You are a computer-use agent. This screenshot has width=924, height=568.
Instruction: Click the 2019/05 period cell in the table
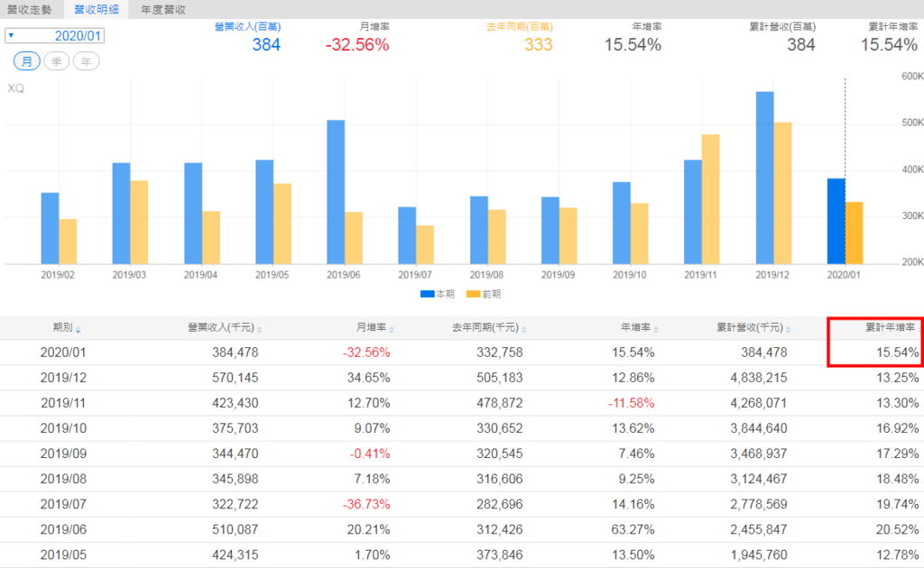[x=63, y=555]
